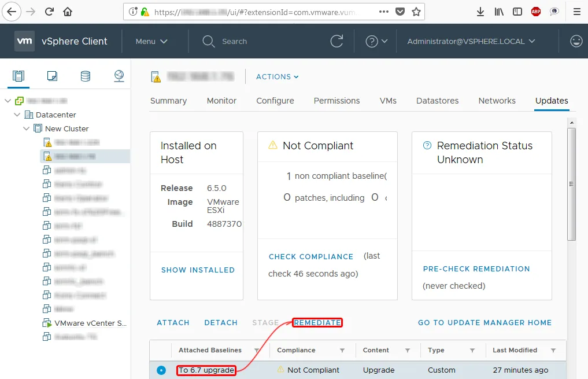Open the help question mark menu
Image resolution: width=588 pixels, height=379 pixels.
click(376, 41)
